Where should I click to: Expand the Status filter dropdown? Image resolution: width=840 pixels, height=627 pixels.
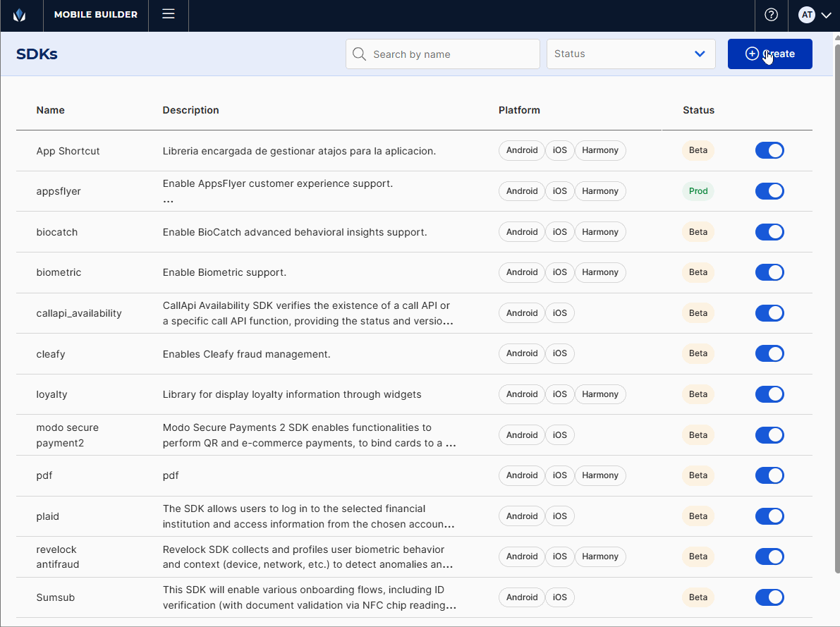pyautogui.click(x=631, y=54)
